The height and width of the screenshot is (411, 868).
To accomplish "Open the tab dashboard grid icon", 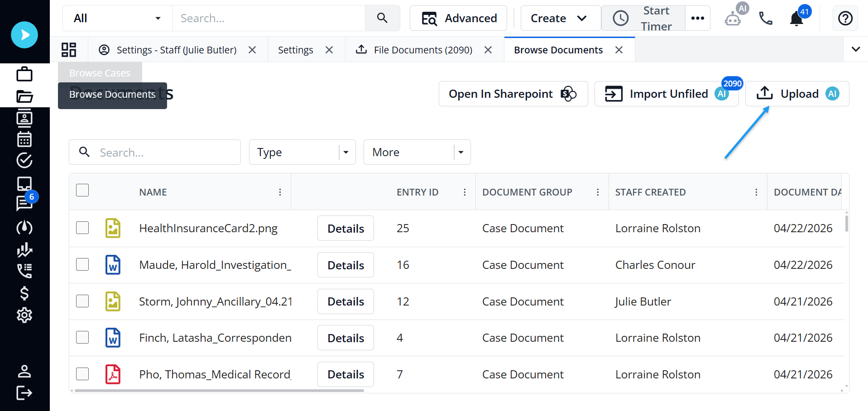I will coord(69,50).
